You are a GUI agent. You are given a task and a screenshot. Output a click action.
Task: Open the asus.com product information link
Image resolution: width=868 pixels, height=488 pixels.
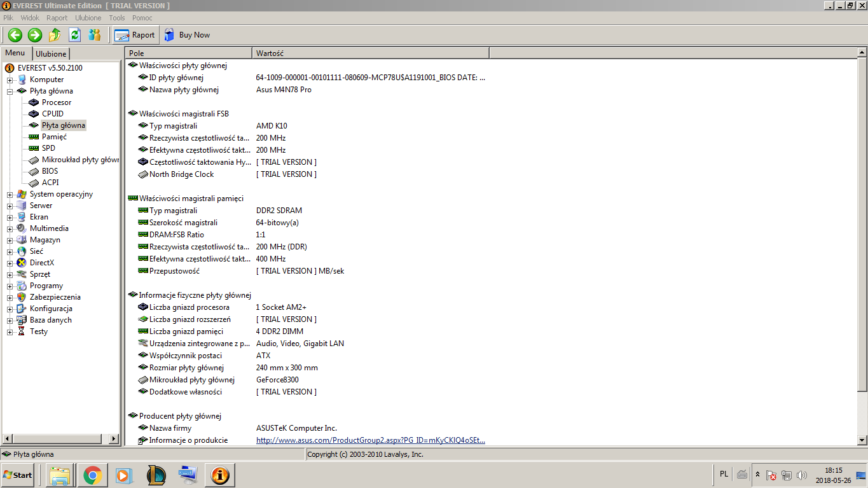(371, 440)
